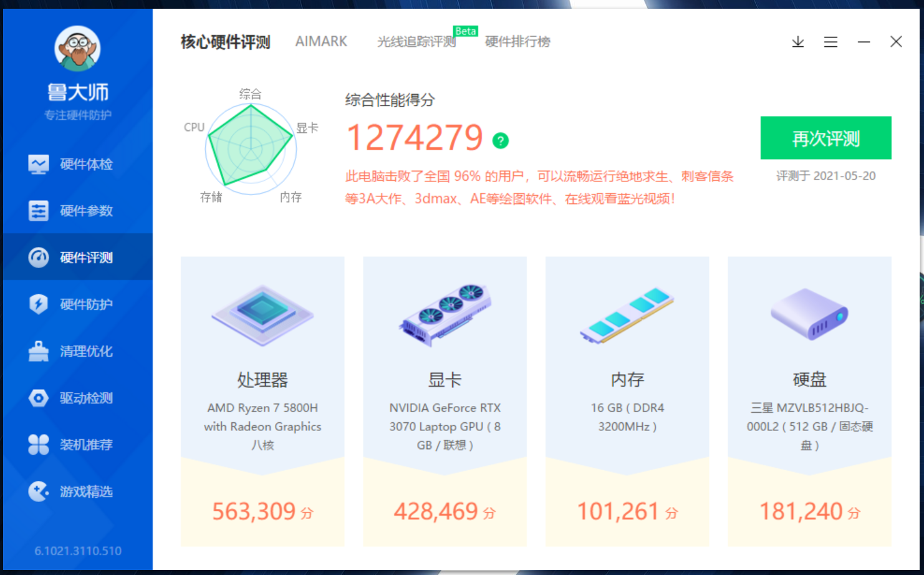
Task: Open 游戏精选 in the sidebar
Action: pos(78,491)
